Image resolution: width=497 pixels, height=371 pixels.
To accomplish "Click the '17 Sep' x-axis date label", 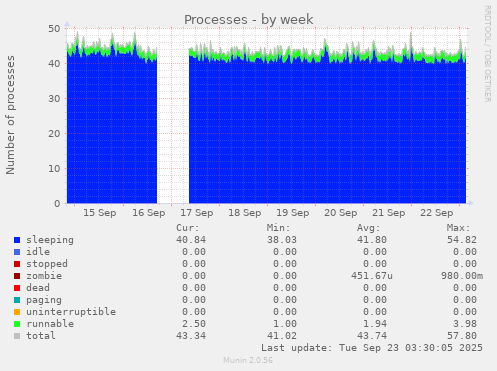I will click(x=197, y=213).
